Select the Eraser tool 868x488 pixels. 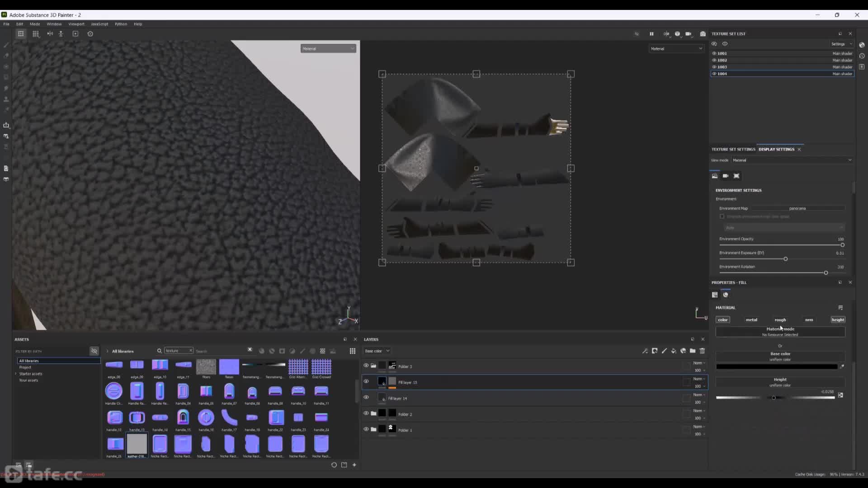coord(6,56)
